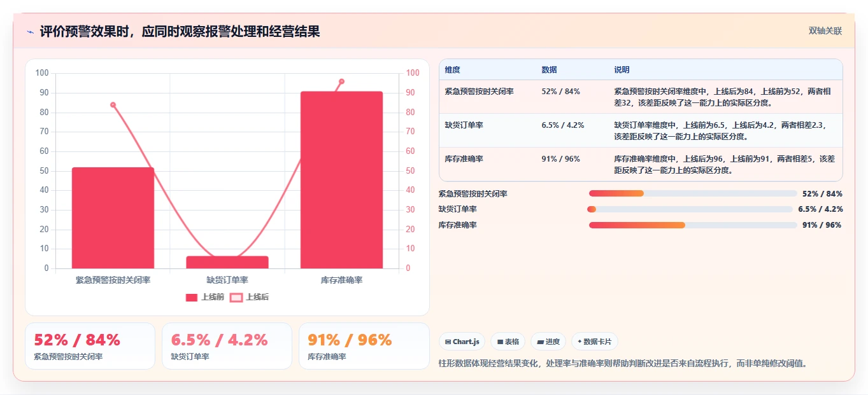Open the 91% / 96% data card

pos(364,346)
